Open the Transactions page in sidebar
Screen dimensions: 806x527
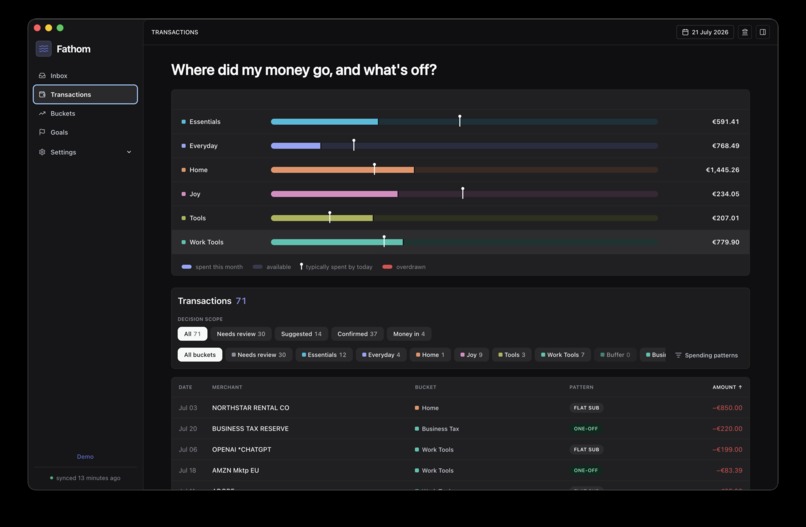click(x=85, y=95)
